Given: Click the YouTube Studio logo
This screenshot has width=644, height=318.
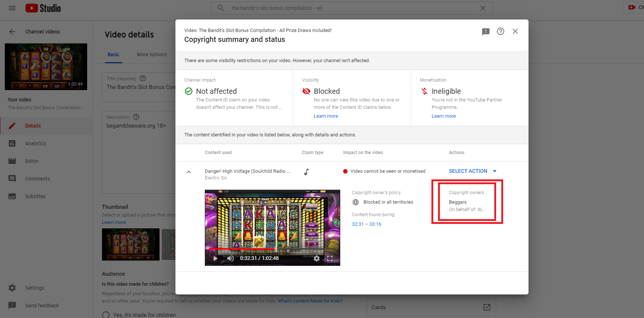Looking at the screenshot, I should pos(43,8).
